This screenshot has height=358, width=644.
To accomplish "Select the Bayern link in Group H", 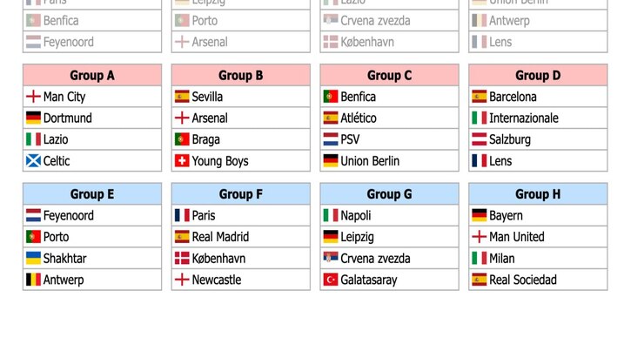I will (506, 215).
